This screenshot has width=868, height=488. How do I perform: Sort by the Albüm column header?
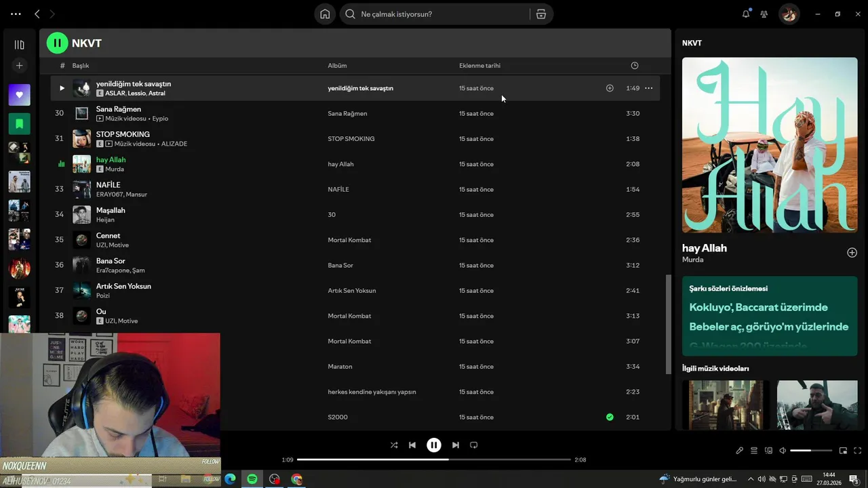pos(337,66)
